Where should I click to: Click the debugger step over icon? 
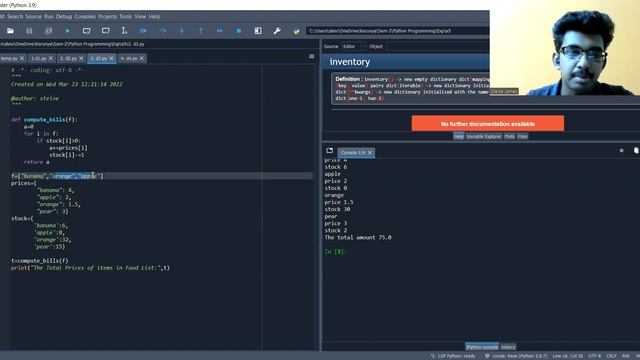coord(162,31)
